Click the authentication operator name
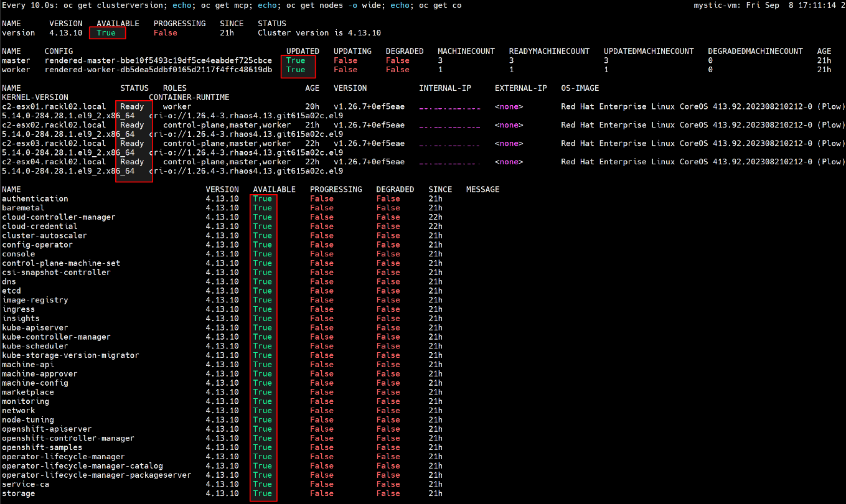The image size is (846, 504). click(35, 198)
